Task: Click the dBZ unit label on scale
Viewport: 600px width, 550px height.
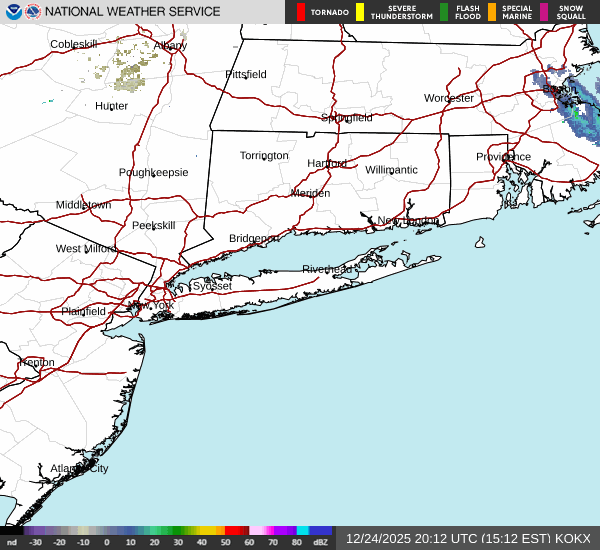Action: (x=322, y=543)
